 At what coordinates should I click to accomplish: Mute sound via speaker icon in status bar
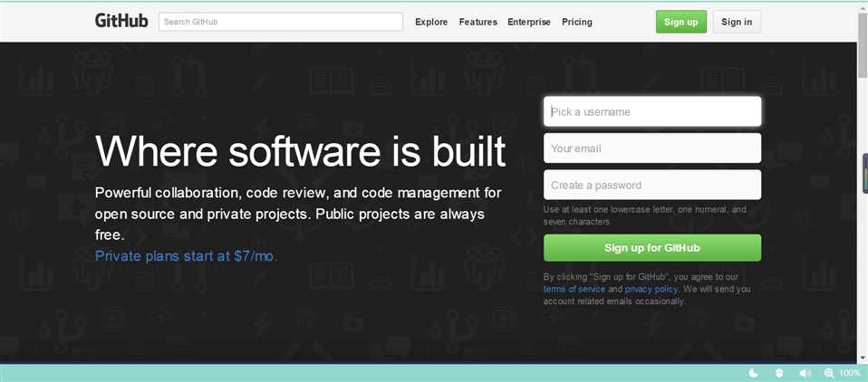(805, 373)
